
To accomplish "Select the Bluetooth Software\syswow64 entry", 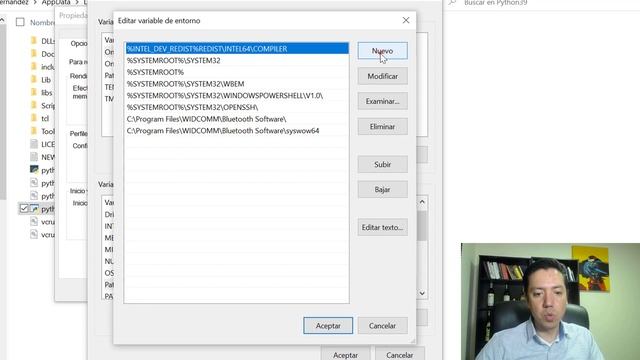I will 237,131.
